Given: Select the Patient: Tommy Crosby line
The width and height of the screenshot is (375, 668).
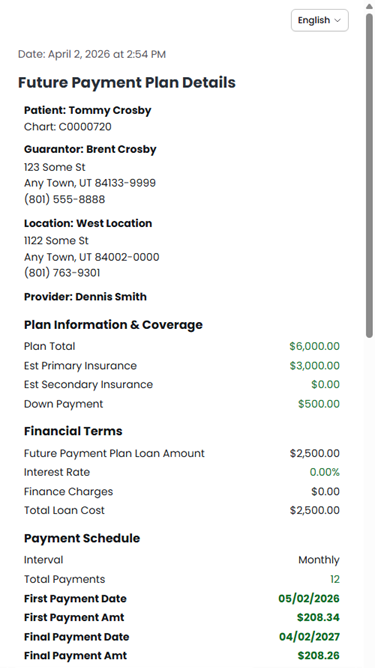Looking at the screenshot, I should click(87, 110).
